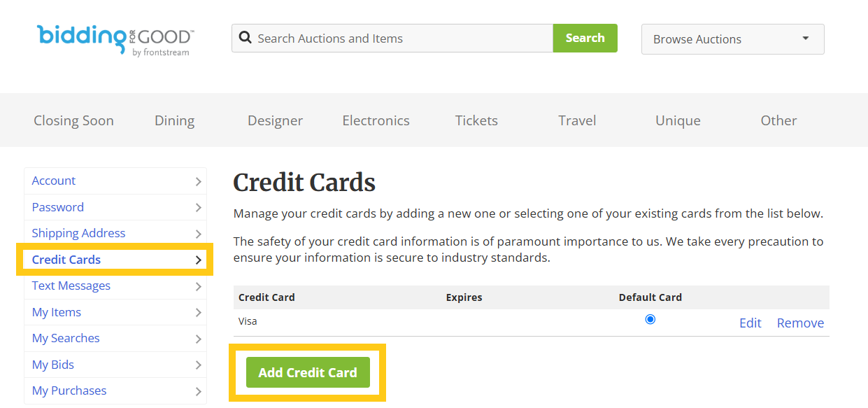This screenshot has width=868, height=408.
Task: Click the chevron next to Shipping Address
Action: point(199,234)
